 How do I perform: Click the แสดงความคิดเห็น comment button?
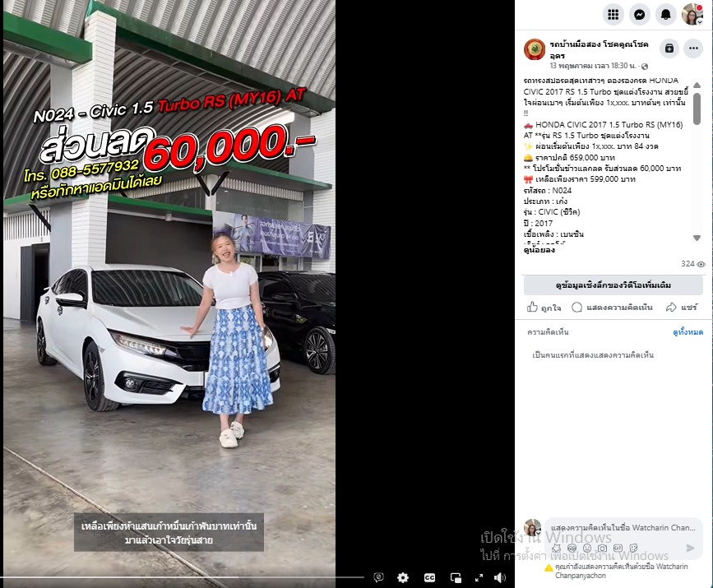pos(612,308)
